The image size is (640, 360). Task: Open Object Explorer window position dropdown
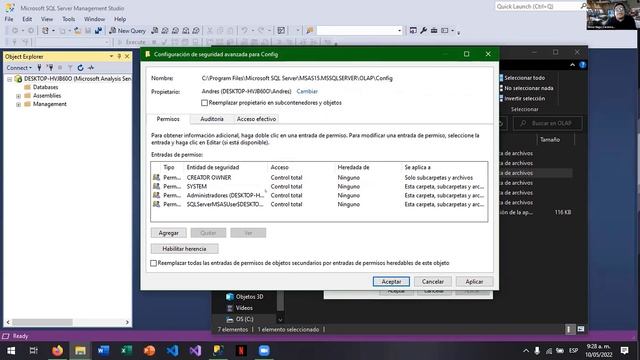[x=111, y=56]
